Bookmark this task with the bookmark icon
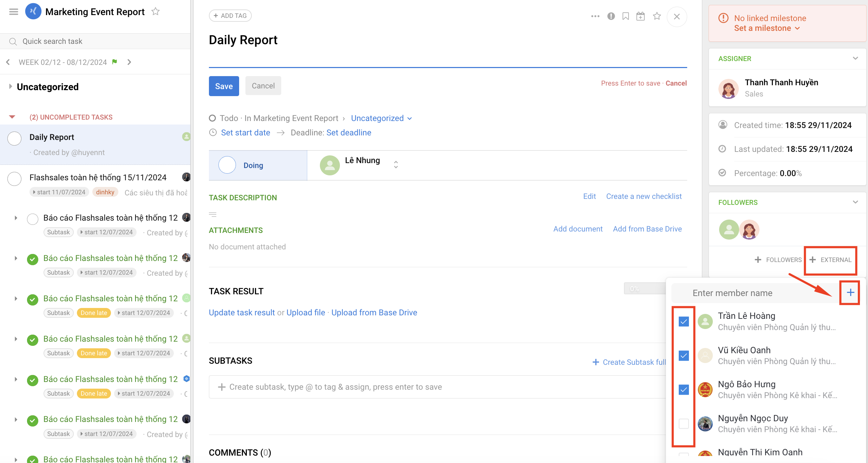The image size is (868, 463). click(625, 16)
